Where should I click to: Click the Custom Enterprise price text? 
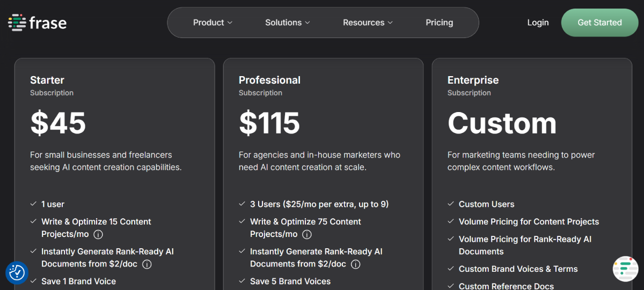502,123
